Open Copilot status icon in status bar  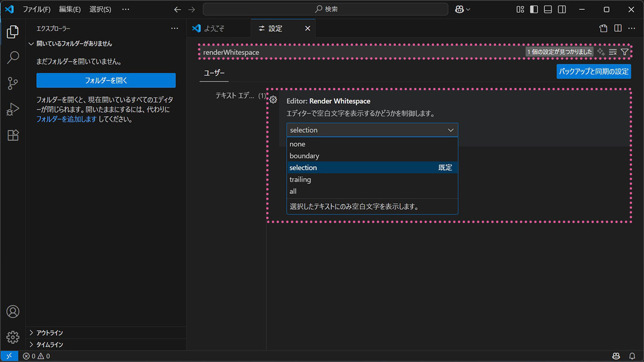616,356
